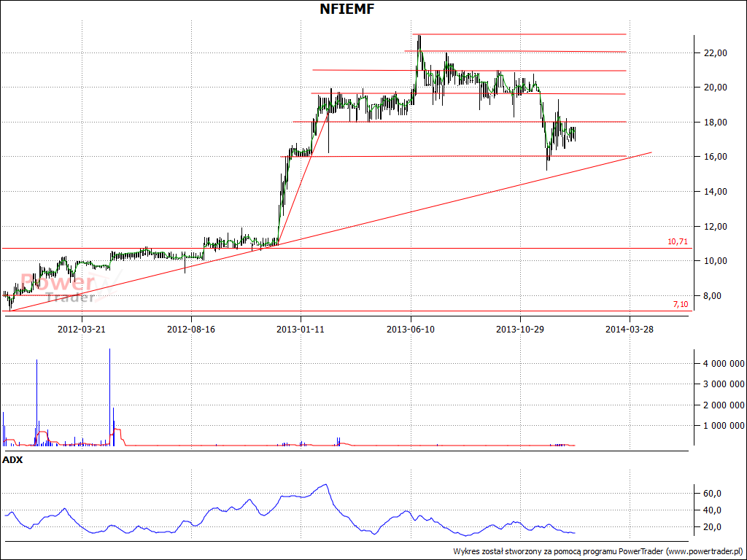Click the 2013-01-11 date label
Viewport: 747px width, 560px height.
pyautogui.click(x=301, y=329)
